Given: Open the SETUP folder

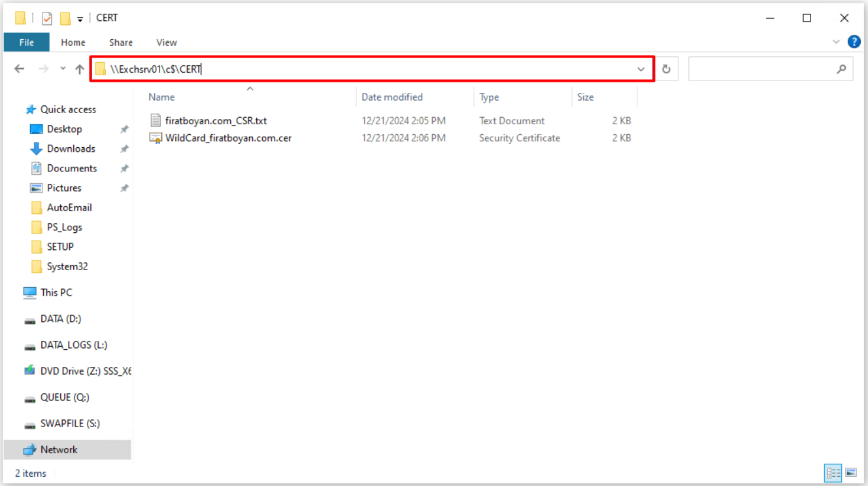Looking at the screenshot, I should click(60, 247).
